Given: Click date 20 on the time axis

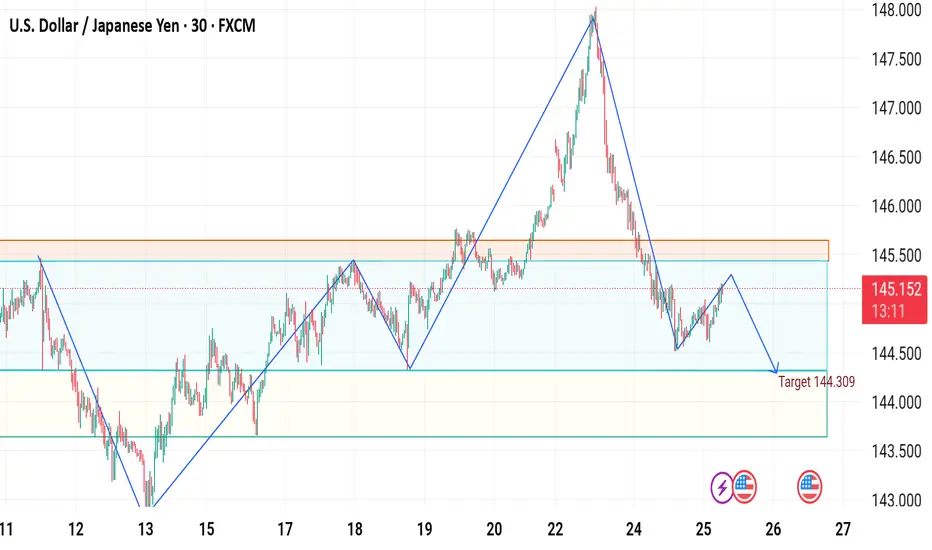Looking at the screenshot, I should (494, 529).
